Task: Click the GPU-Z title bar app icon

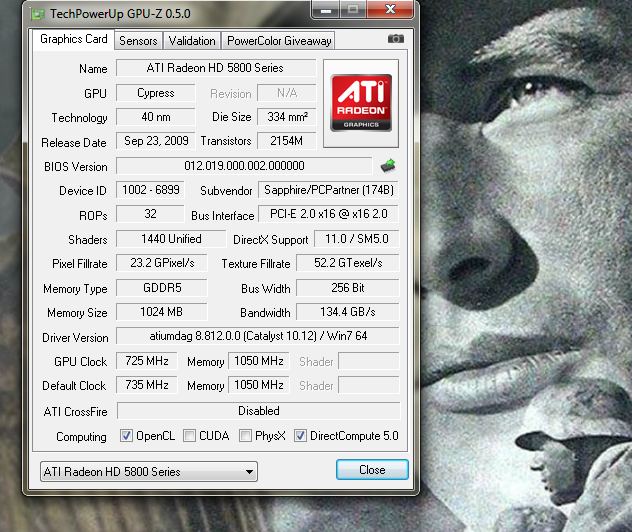Action: coord(37,14)
